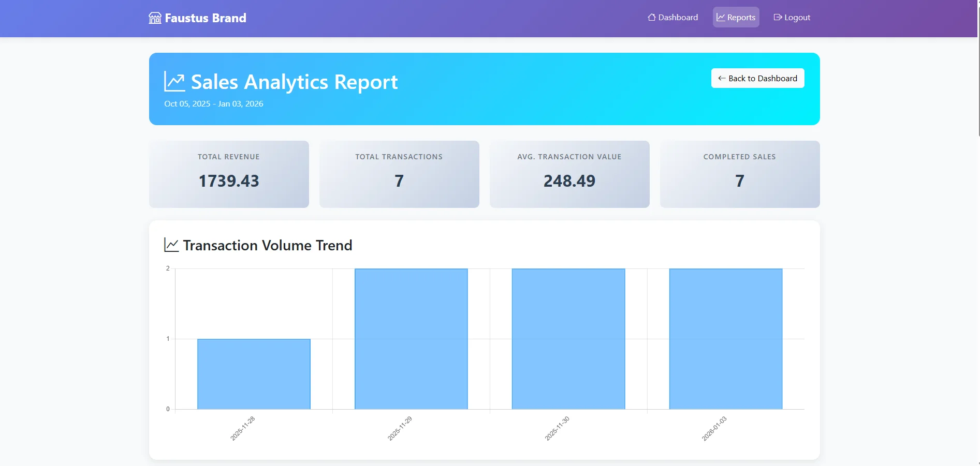
Task: Click the chart icon next to Transaction Volume Trend
Action: click(171, 245)
